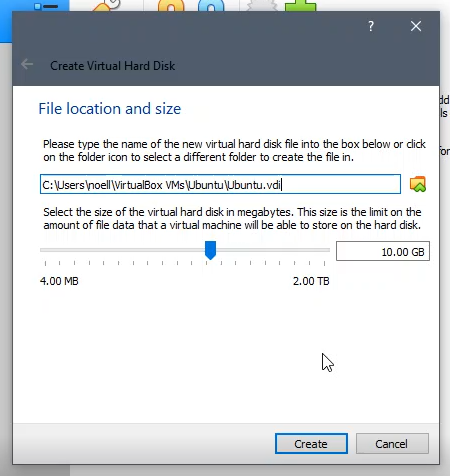Click the back arrow in dialog header
The image size is (450, 476).
click(27, 64)
